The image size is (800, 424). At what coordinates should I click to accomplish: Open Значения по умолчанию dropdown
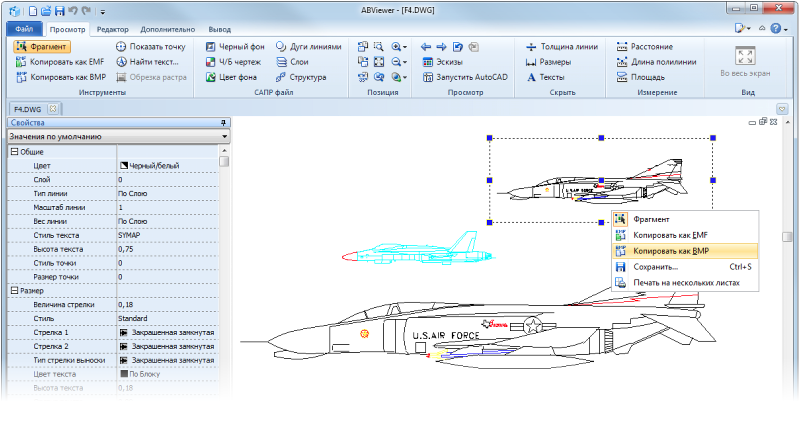[118, 136]
